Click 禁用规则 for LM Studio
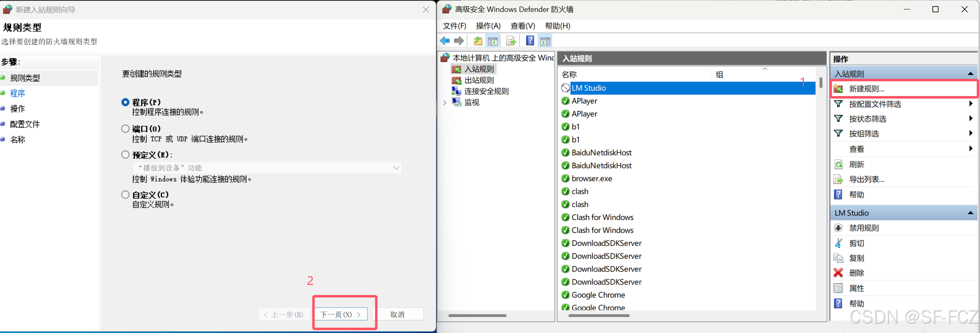 tap(864, 228)
